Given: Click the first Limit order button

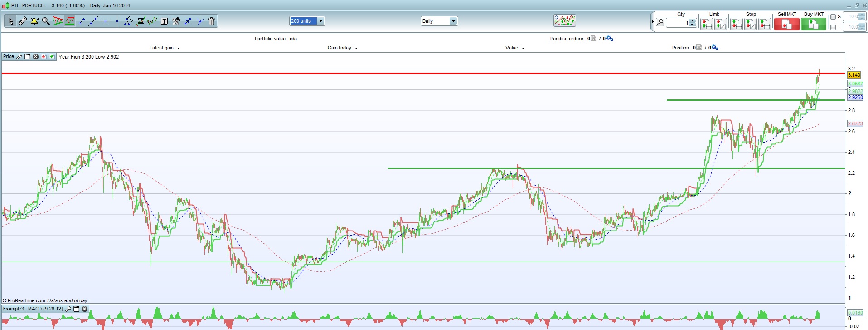Looking at the screenshot, I should [706, 24].
